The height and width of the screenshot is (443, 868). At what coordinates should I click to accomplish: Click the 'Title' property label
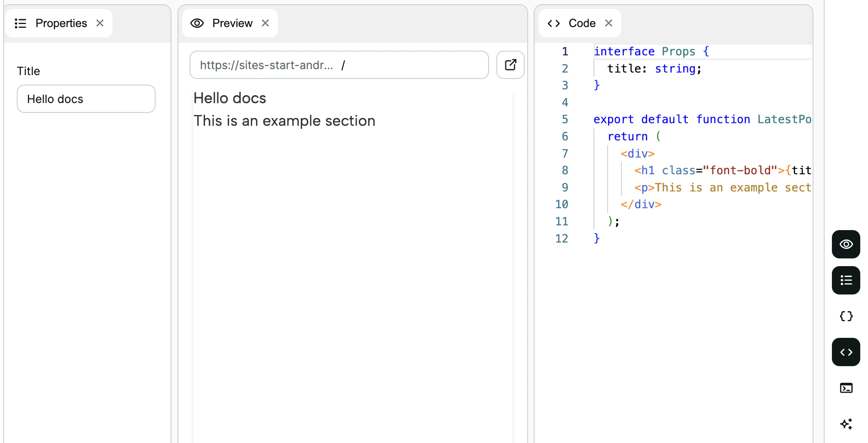pyautogui.click(x=28, y=71)
